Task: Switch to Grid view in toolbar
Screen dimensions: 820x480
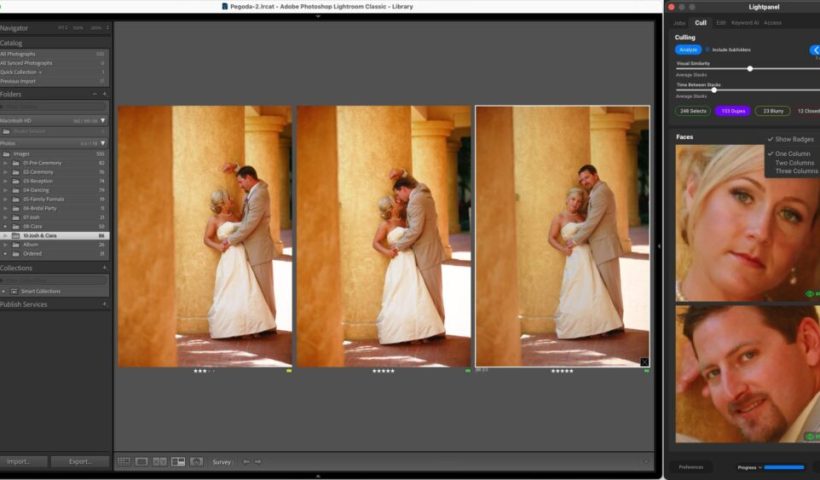Action: tap(124, 462)
